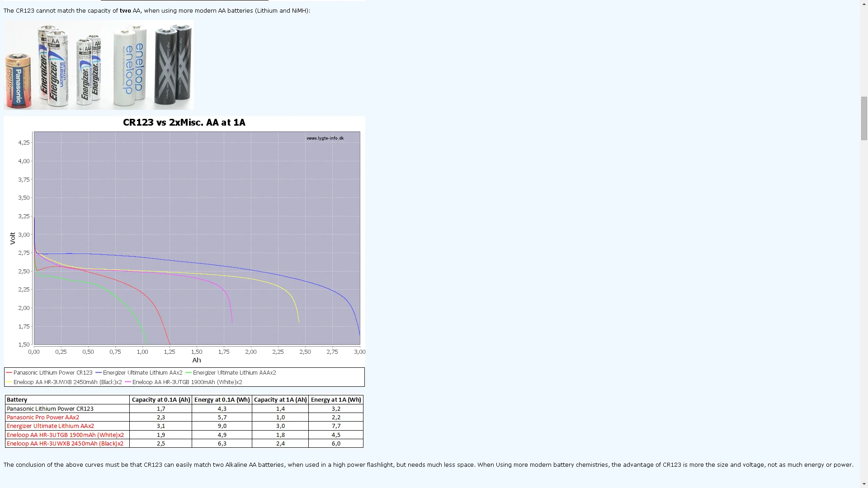Click the vertical scrollbar thumb
Image resolution: width=868 pixels, height=488 pixels.
pyautogui.click(x=864, y=118)
